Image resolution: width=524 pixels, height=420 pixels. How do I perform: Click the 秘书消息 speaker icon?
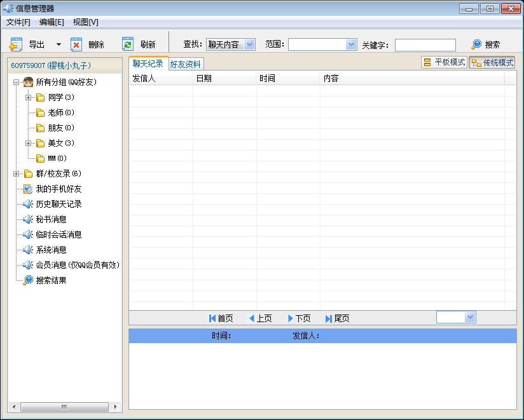(x=28, y=219)
